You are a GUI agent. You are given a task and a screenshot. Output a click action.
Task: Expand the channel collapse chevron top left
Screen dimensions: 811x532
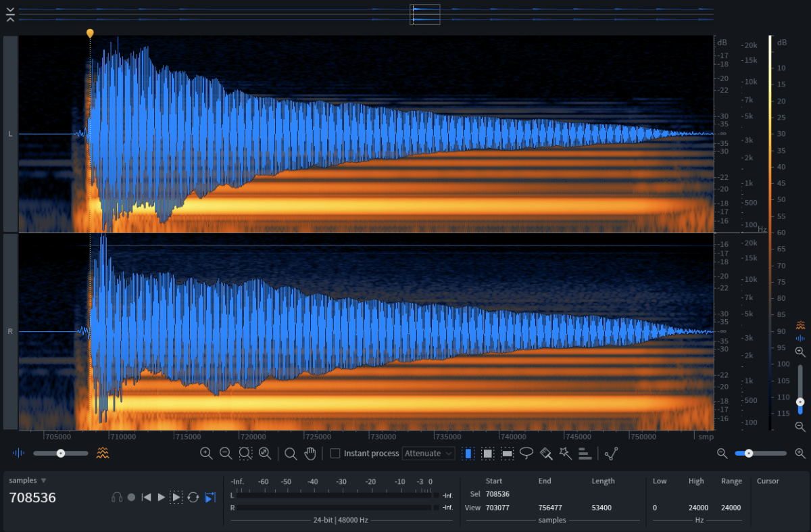pos(9,14)
